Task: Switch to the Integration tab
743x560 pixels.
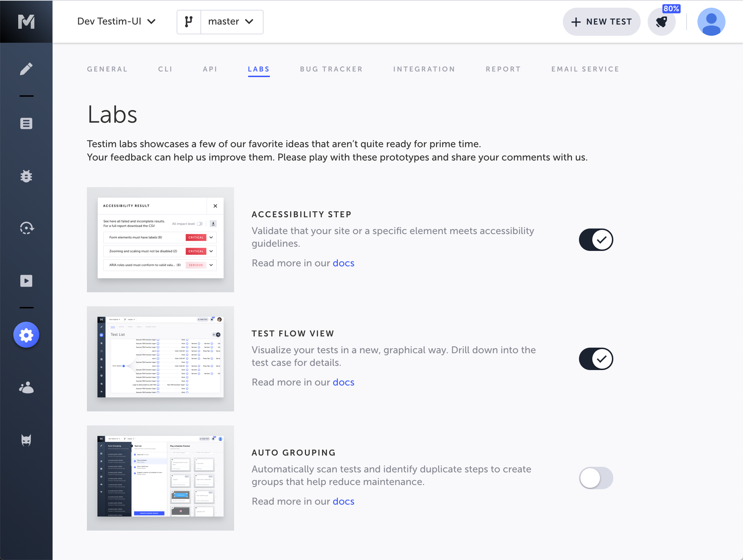Action: tap(424, 69)
